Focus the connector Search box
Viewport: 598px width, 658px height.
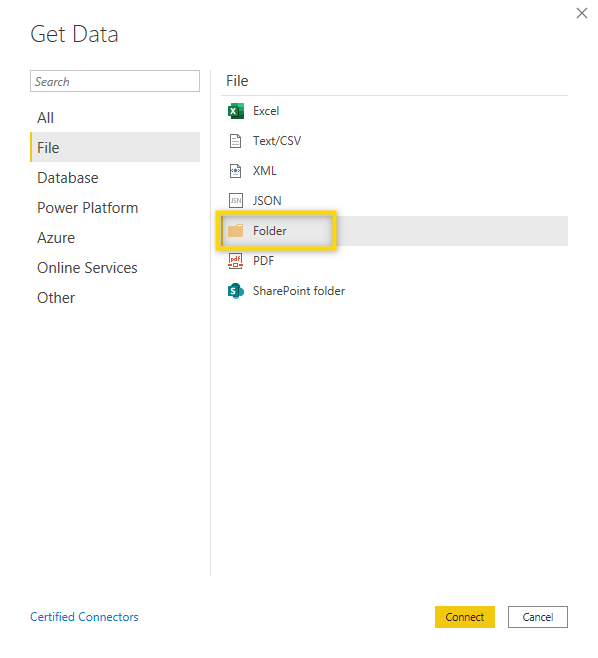tap(115, 81)
